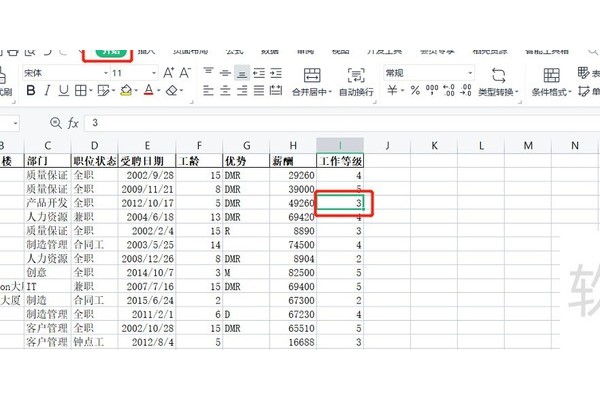Center cell text horizontally
The width and height of the screenshot is (600, 400).
point(225,91)
